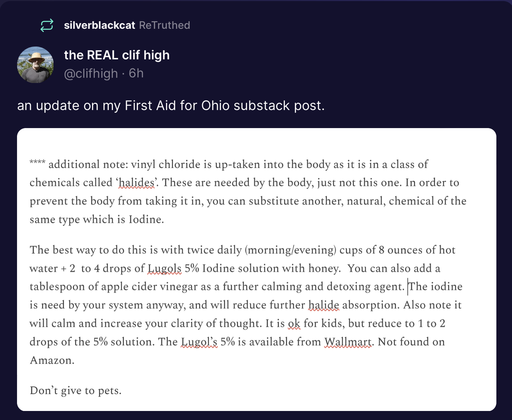Viewport: 512px width, 420px height.
Task: Click the misspelled word Wallmart
Action: [348, 342]
